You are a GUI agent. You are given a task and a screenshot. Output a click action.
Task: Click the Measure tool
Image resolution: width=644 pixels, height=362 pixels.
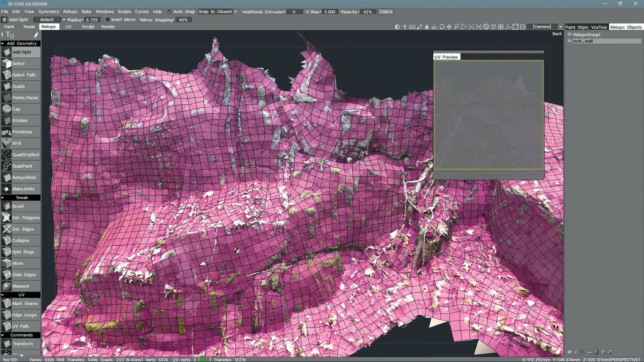click(21, 286)
